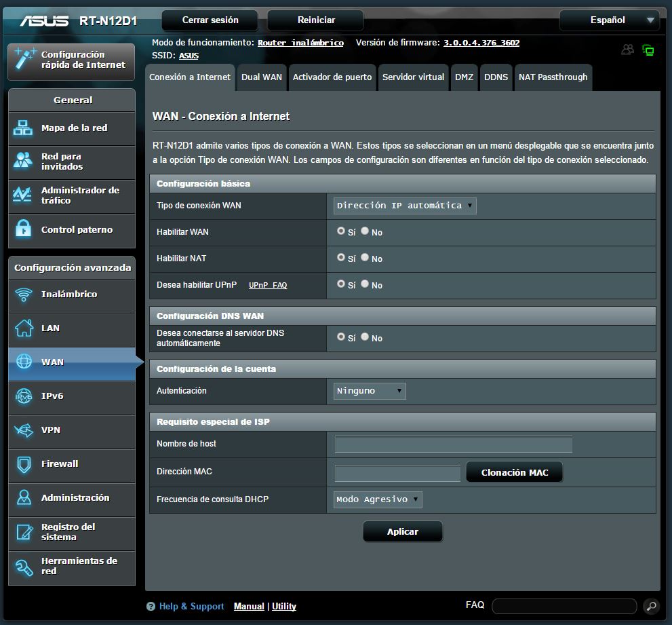Image resolution: width=672 pixels, height=625 pixels.
Task: Click the LAN house icon
Action: click(24, 328)
